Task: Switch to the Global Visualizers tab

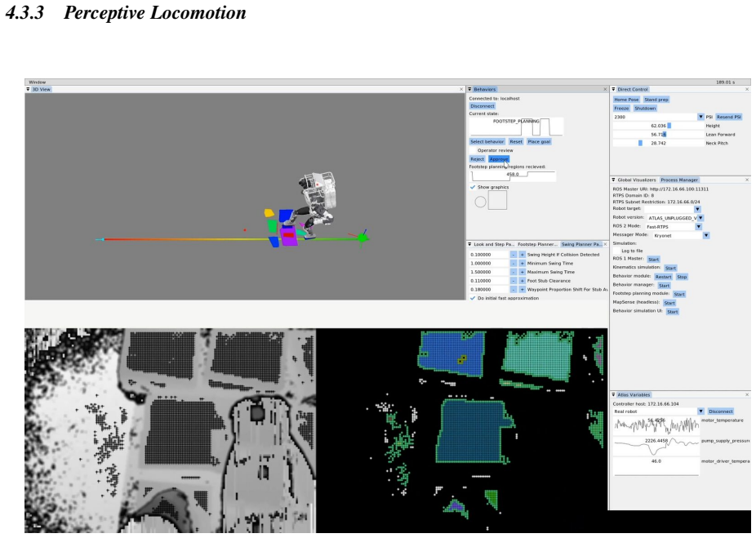Action: (637, 180)
